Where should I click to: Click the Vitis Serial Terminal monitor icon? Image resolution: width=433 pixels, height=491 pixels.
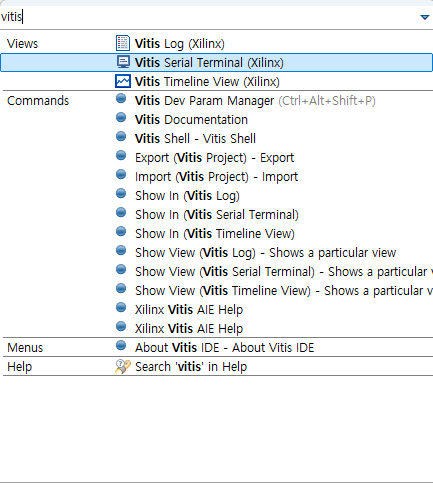click(x=123, y=62)
